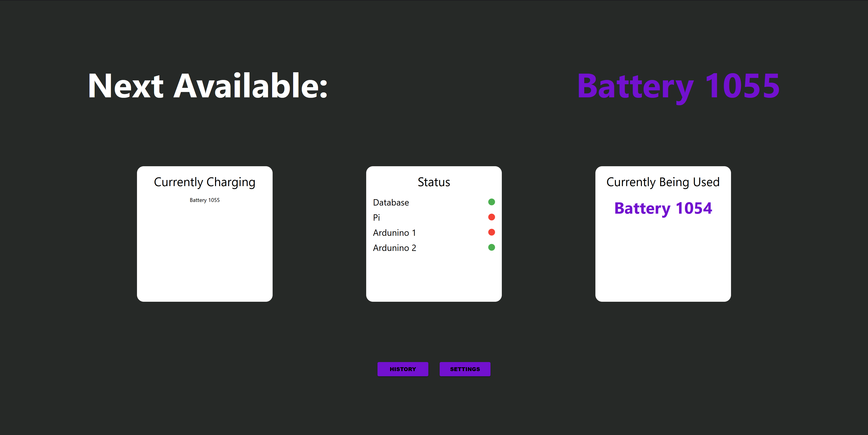Click the large purple Battery 1055 heading
Image resolution: width=868 pixels, height=435 pixels.
click(678, 86)
